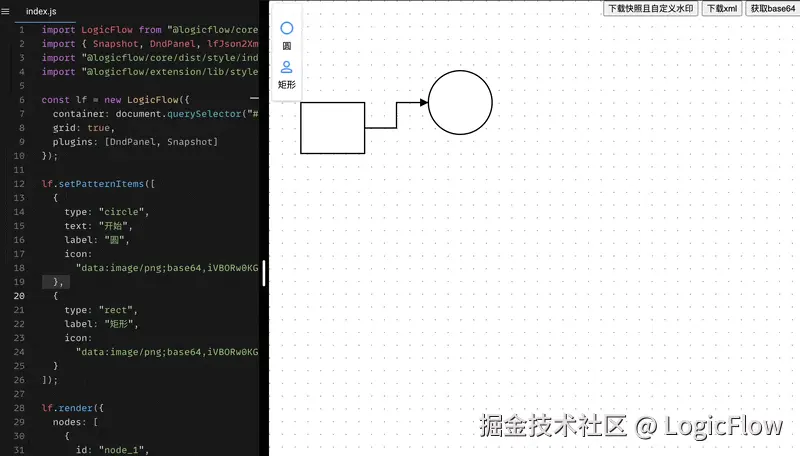800x456 pixels.
Task: Click the "lf.render({" code line
Action: [72, 408]
